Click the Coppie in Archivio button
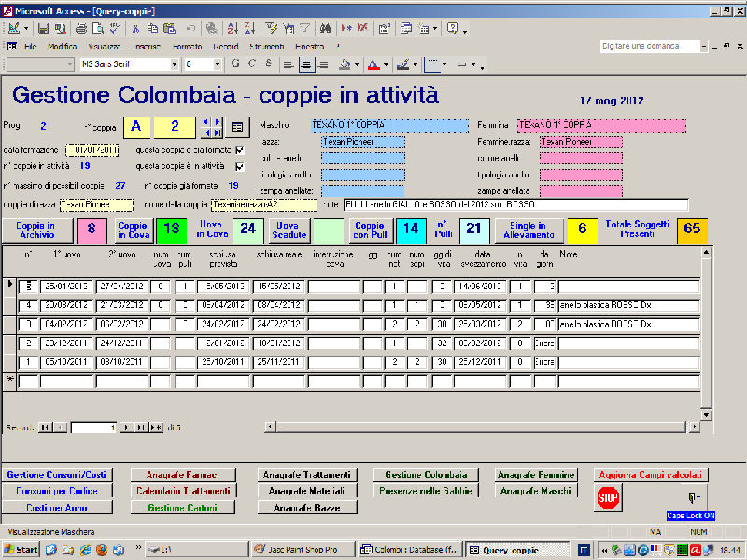Screen dimensions: 747x560 pyautogui.click(x=36, y=230)
